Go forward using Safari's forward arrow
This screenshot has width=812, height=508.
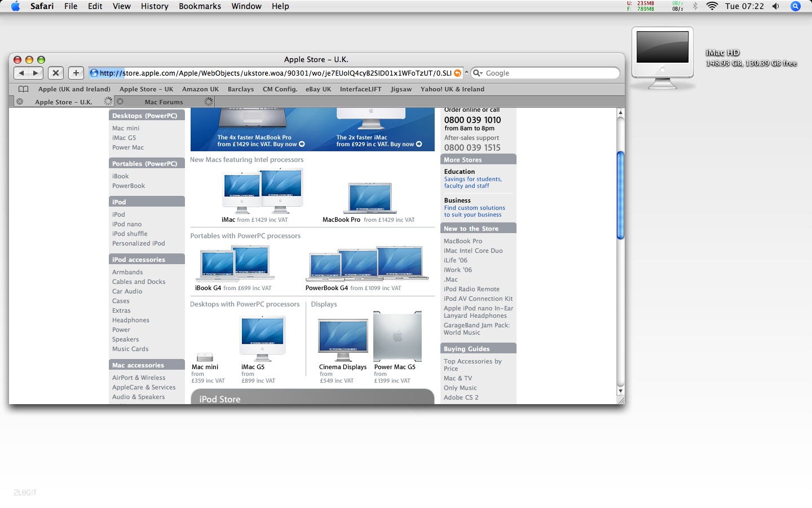coord(36,73)
